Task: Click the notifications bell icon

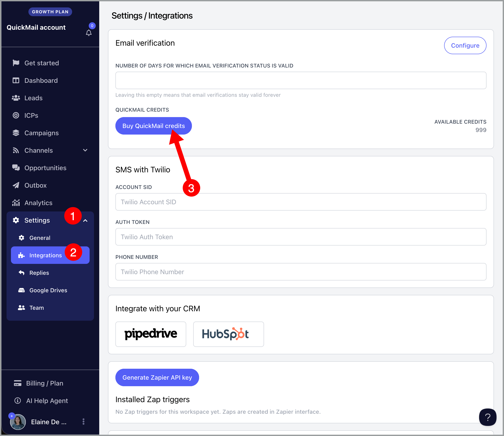Action: click(x=89, y=33)
